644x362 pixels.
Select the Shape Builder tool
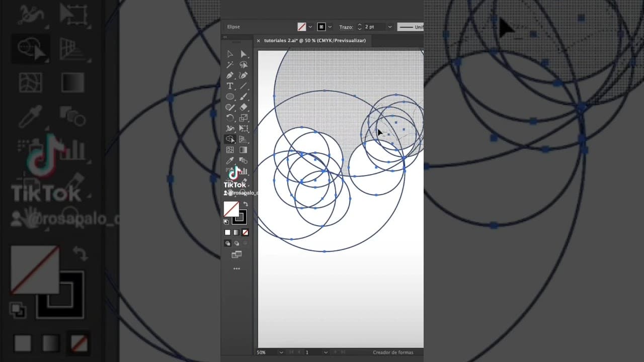click(x=230, y=139)
